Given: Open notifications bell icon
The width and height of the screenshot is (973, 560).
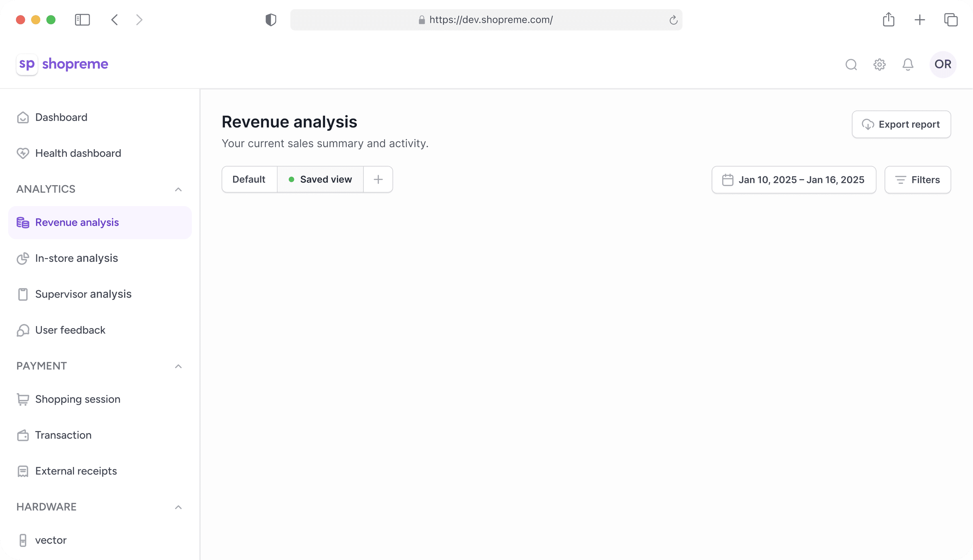Looking at the screenshot, I should (908, 64).
